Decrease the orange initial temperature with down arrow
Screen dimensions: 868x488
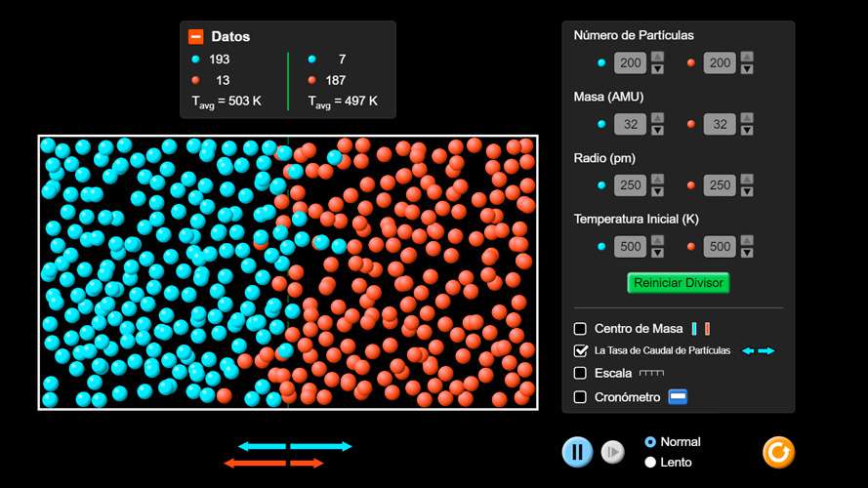(747, 253)
